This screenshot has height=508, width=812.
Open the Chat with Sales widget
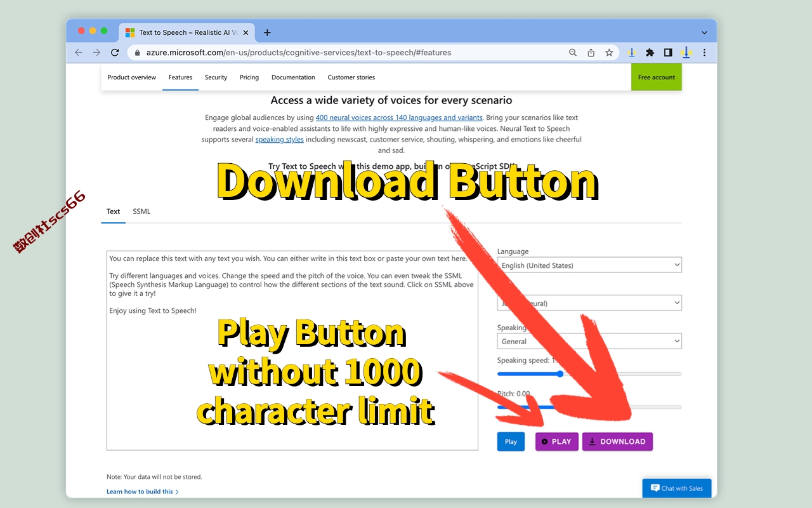click(677, 488)
